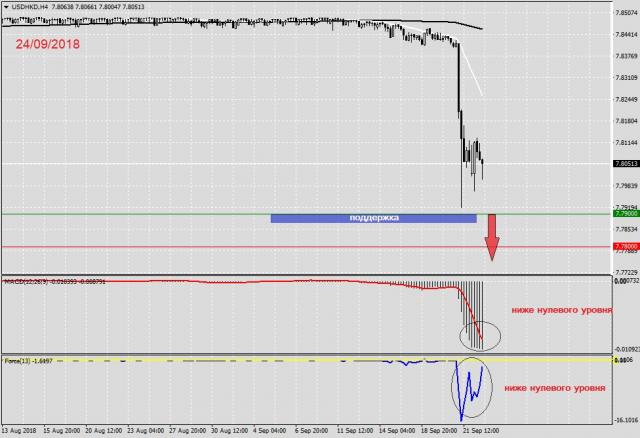The width and height of the screenshot is (640, 438).
Task: Click the 7.84414 price scale value
Action: [626, 35]
